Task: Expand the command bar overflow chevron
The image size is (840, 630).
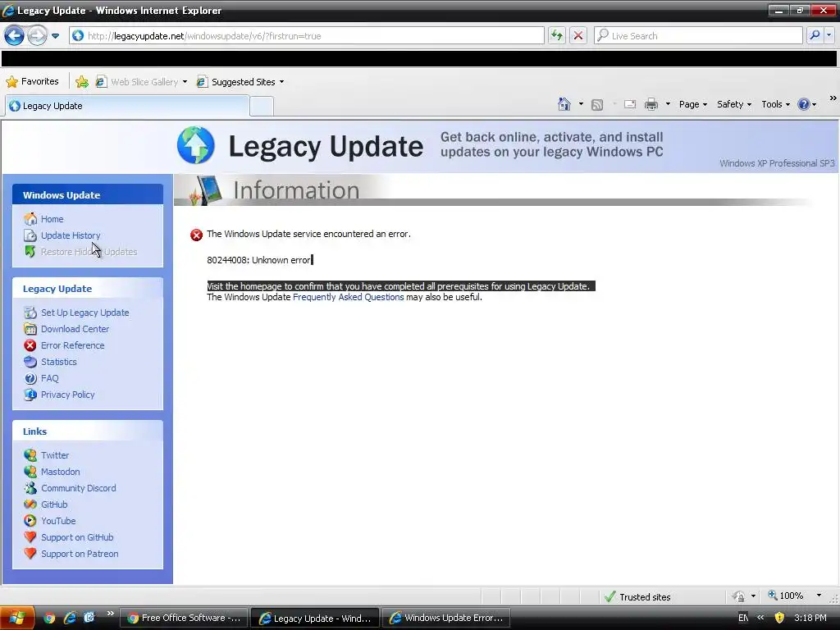Action: point(833,98)
